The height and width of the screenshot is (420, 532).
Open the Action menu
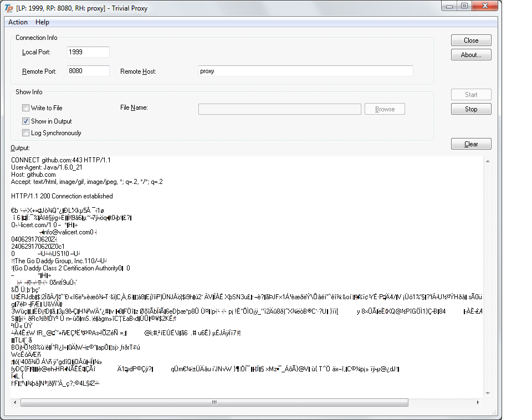click(x=18, y=22)
